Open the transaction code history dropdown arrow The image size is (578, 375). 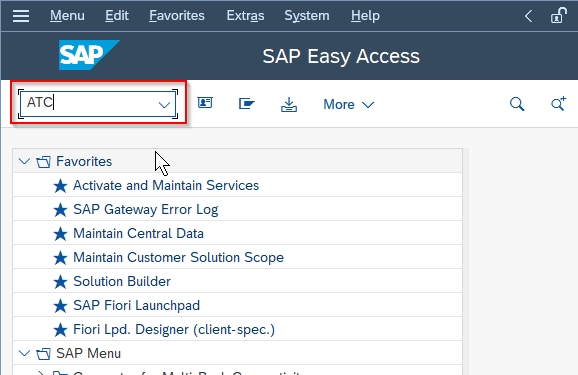pos(164,105)
